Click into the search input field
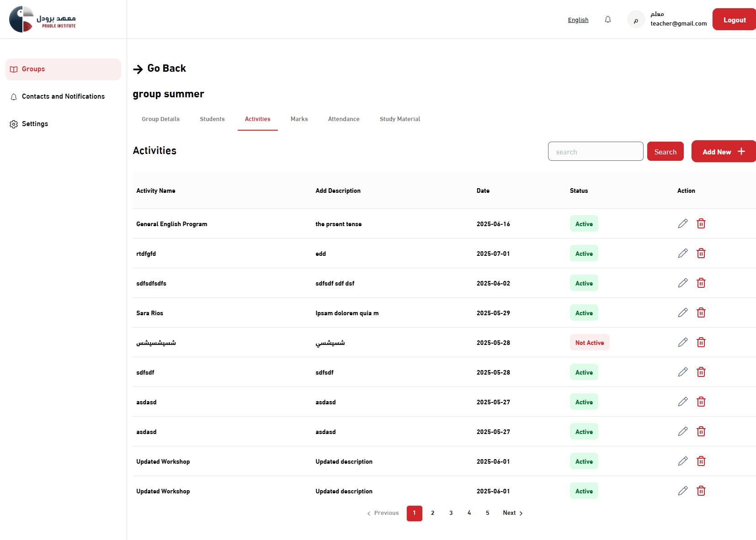 point(595,152)
